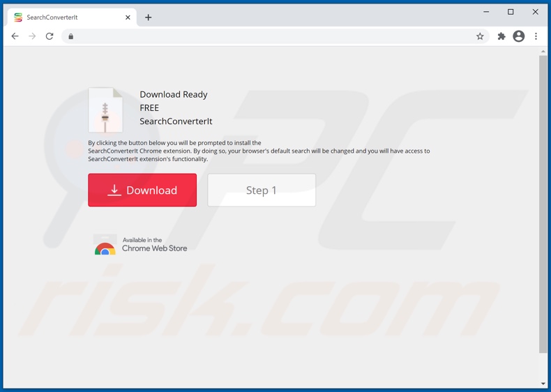Click the 'Download Ready' text
Viewport: 551px width, 392px height.
pyautogui.click(x=174, y=95)
